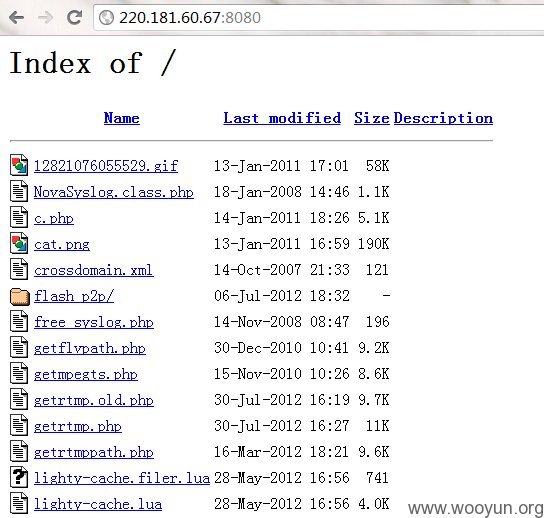Sort listing by Last modified column
Viewport: 544px width, 518px height.
point(282,118)
